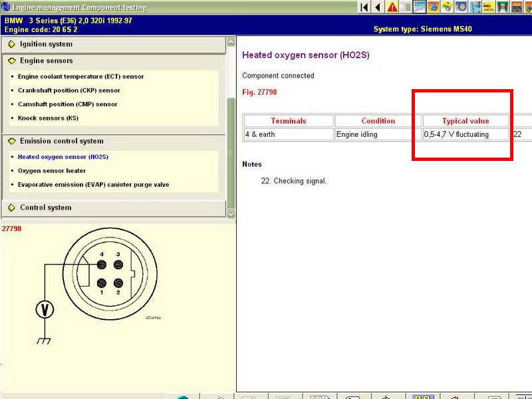Collapse the Engine sensors section
This screenshot has width=532, height=399.
point(46,61)
